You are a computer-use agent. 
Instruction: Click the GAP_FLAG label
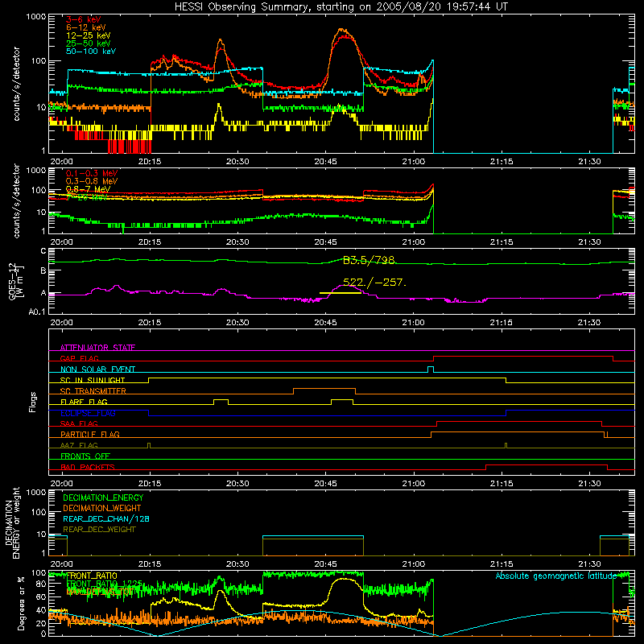79,358
